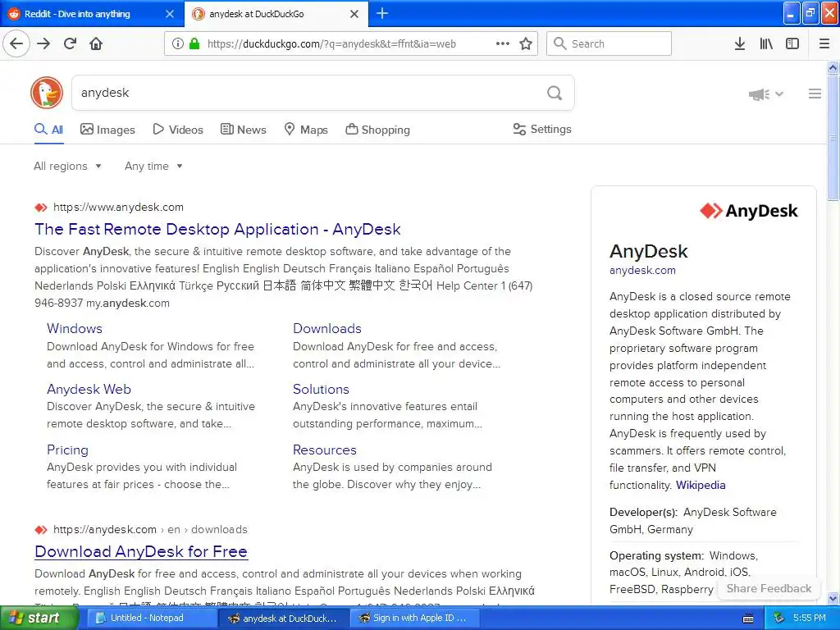Open the Library bookshelf icon
The height and width of the screenshot is (630, 840).
(x=766, y=44)
